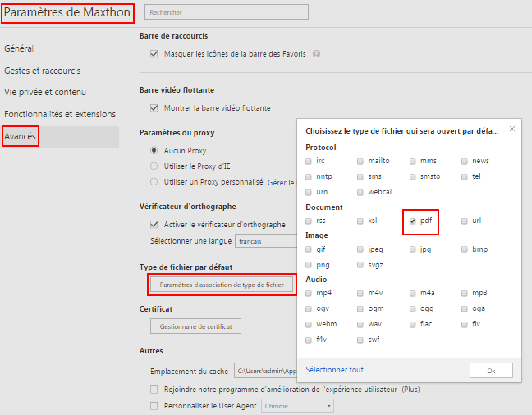532x415 pixels.
Task: Check the wav file type checkbox
Action: [360, 325]
